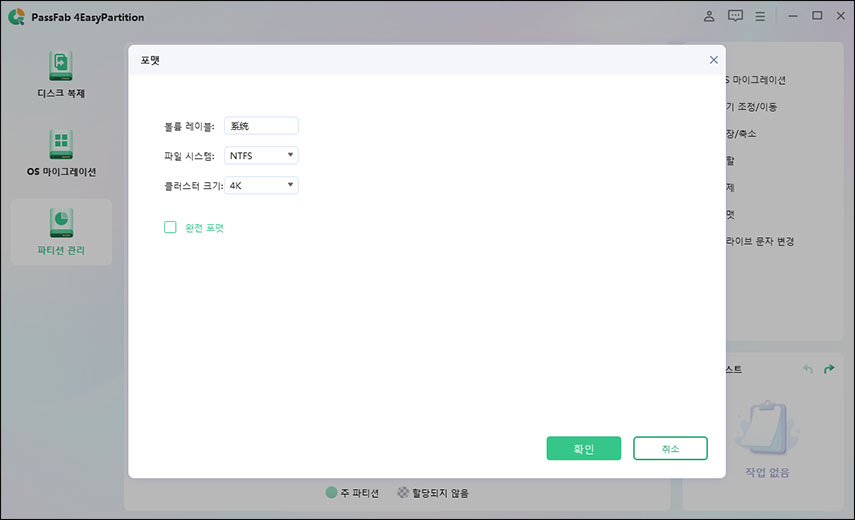Image resolution: width=855 pixels, height=520 pixels.
Task: Click the 4K dropdown arrow
Action: coord(290,185)
